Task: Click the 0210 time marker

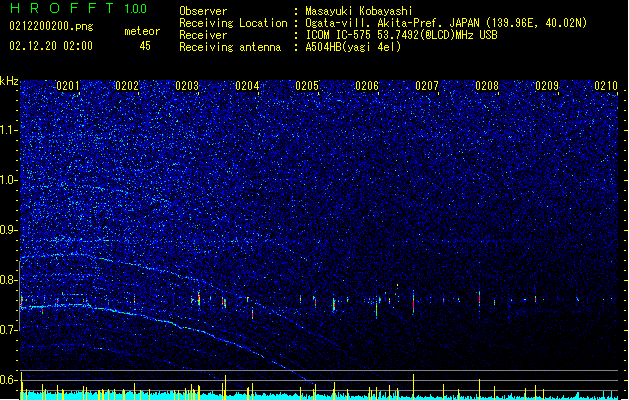Action: tap(606, 86)
